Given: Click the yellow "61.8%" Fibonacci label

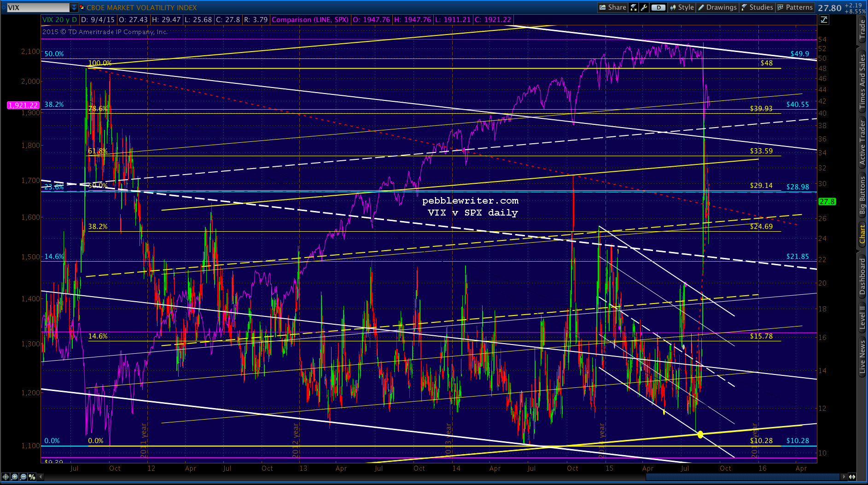Looking at the screenshot, I should [x=98, y=151].
